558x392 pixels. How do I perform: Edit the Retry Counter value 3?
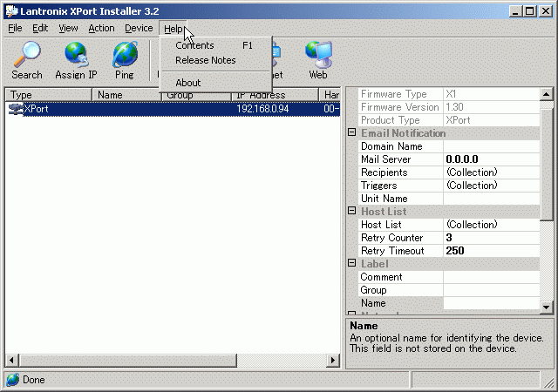tap(492, 238)
